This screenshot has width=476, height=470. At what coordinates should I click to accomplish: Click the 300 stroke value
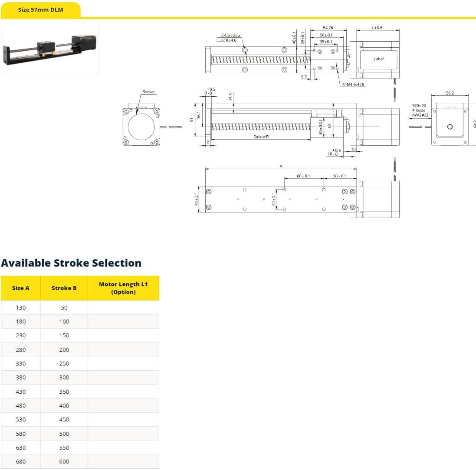(64, 377)
